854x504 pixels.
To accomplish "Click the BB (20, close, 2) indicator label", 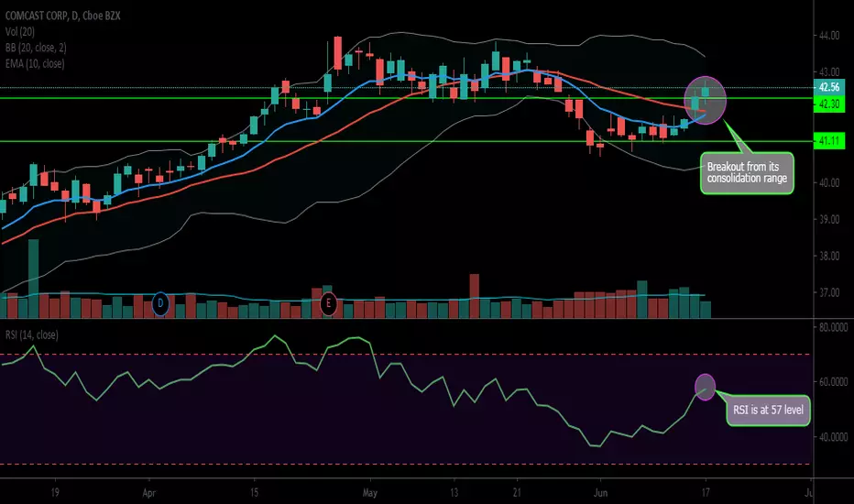I will (36, 48).
